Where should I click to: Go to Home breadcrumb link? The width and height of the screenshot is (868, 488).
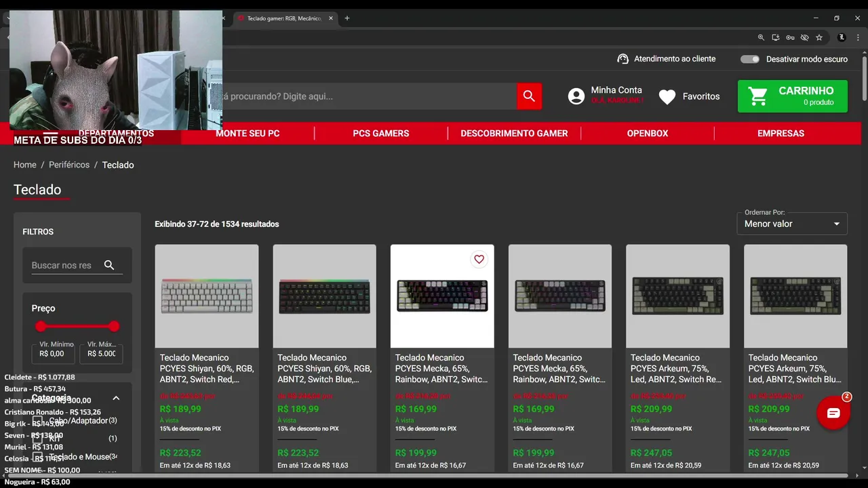(25, 165)
